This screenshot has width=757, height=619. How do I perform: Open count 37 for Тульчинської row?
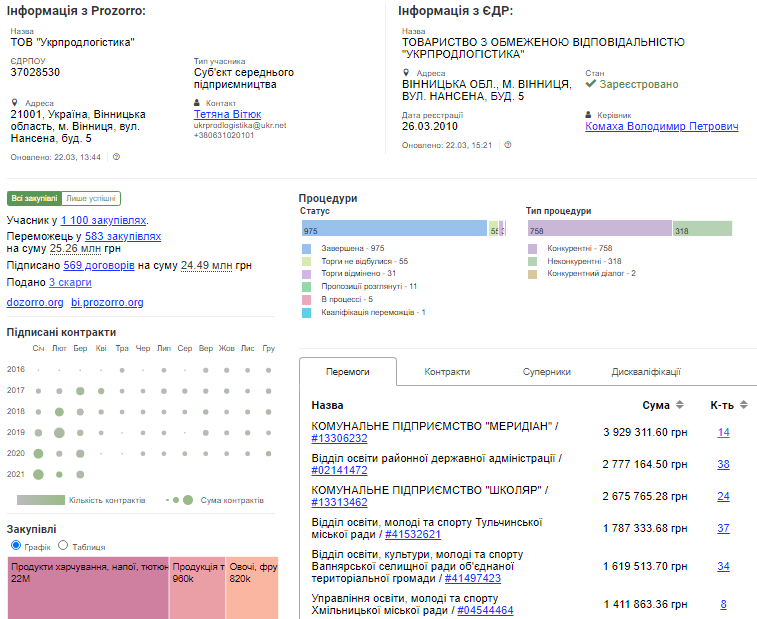click(723, 528)
